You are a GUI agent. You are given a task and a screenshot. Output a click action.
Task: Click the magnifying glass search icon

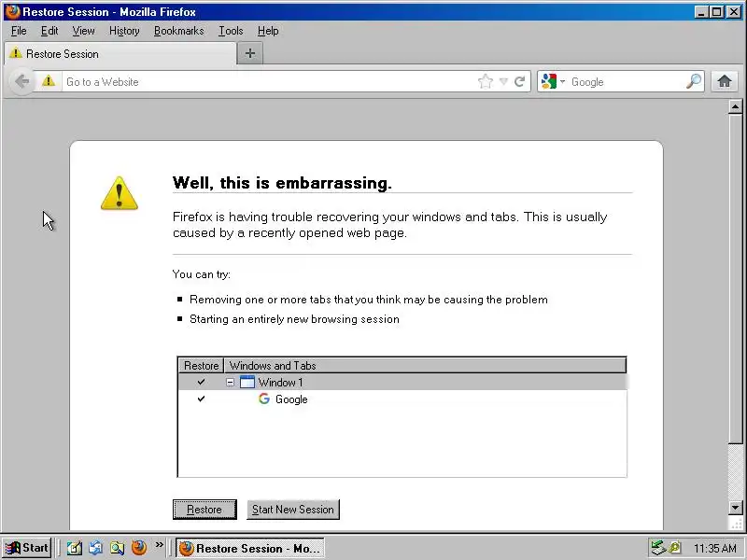pos(694,81)
